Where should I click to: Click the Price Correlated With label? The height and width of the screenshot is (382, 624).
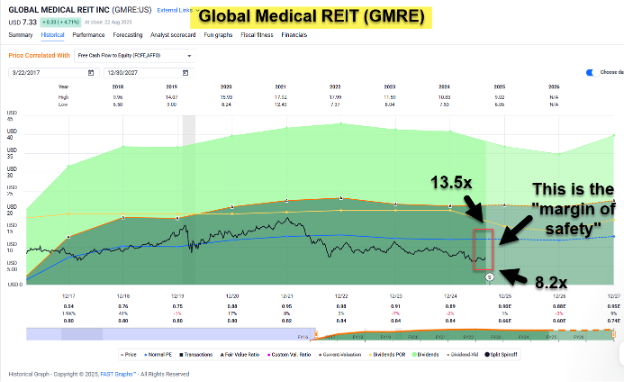pos(39,56)
